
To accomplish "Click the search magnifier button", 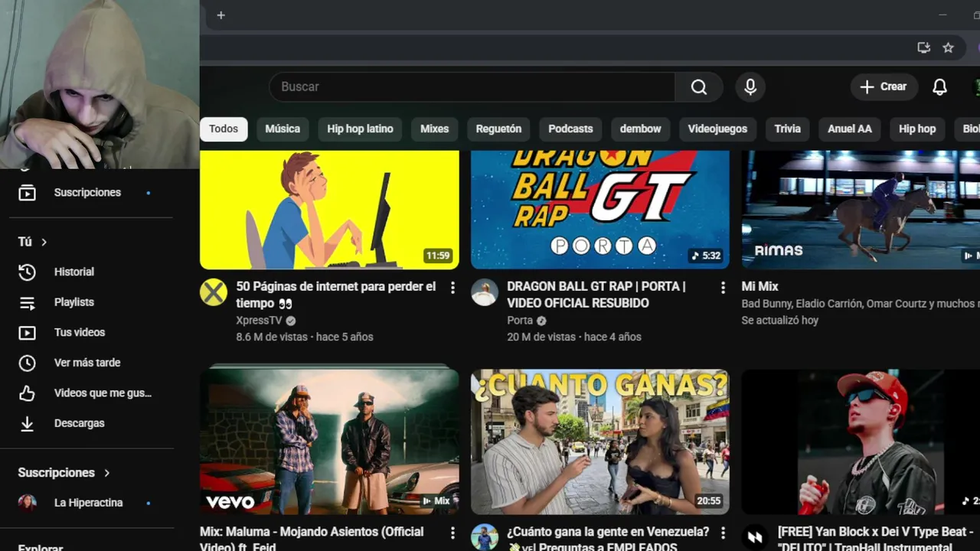I will pyautogui.click(x=698, y=86).
